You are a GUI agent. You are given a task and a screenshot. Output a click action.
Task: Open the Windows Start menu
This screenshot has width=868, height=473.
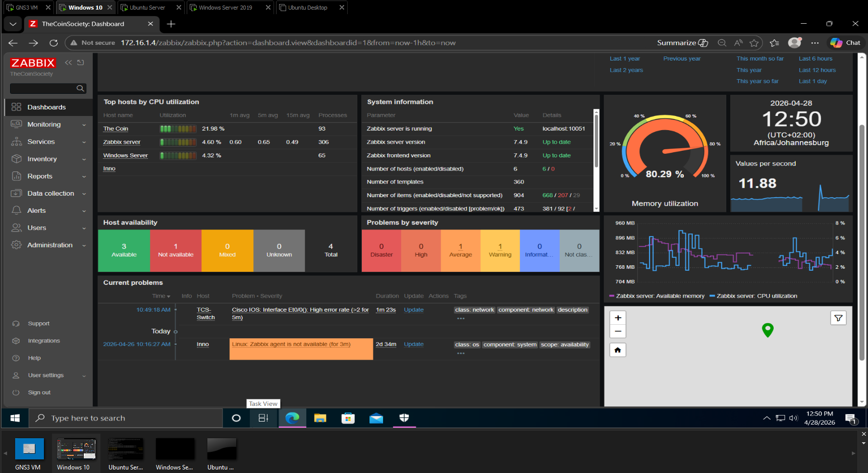15,418
